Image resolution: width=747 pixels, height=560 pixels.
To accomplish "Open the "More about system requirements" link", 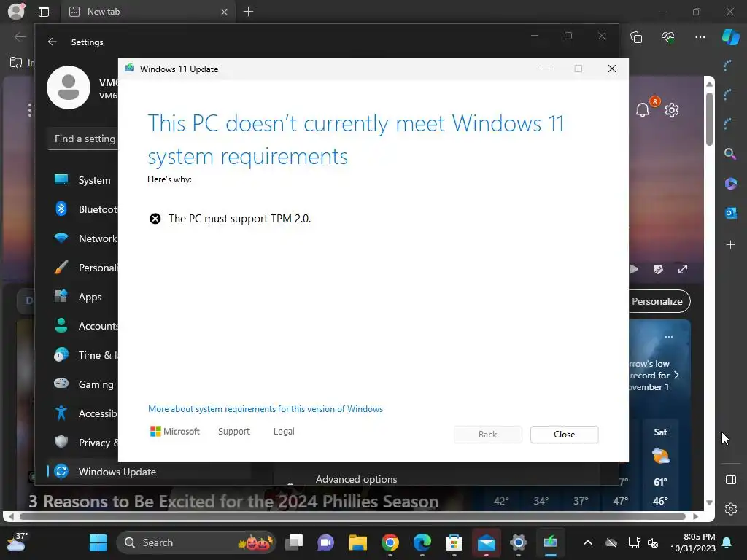I will (266, 409).
